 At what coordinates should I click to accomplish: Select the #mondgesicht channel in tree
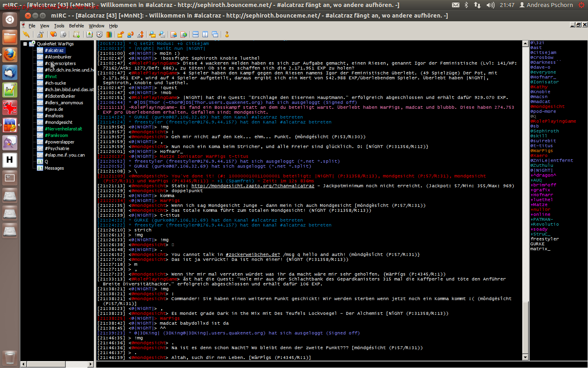click(x=58, y=122)
